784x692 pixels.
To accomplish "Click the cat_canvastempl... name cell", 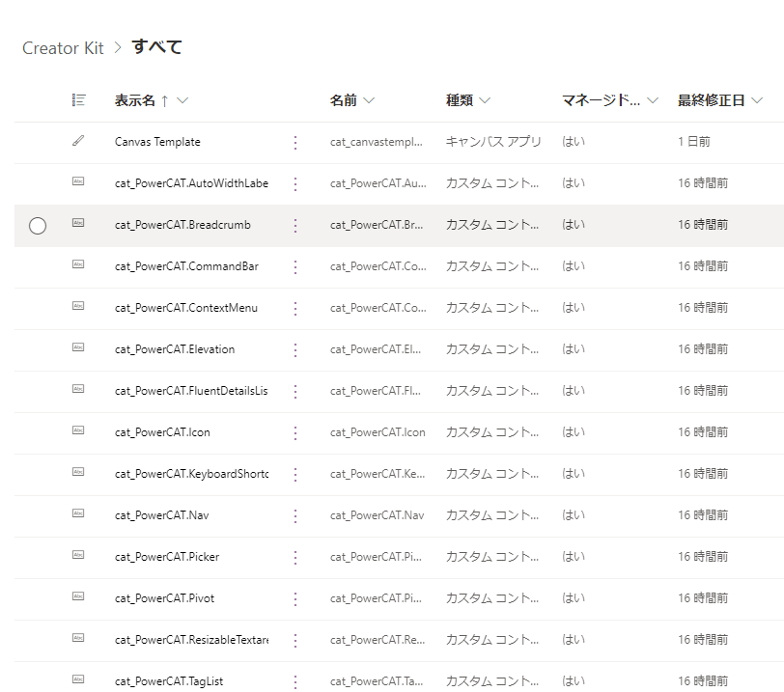I will [x=376, y=142].
